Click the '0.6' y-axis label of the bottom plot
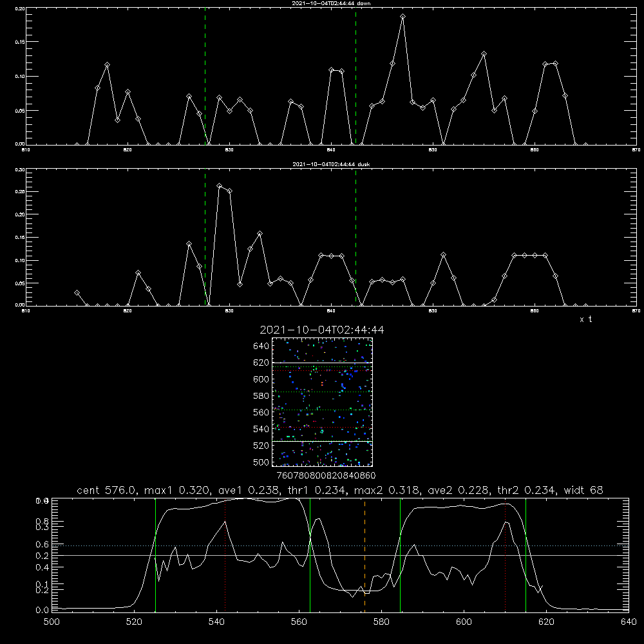 pos(43,544)
